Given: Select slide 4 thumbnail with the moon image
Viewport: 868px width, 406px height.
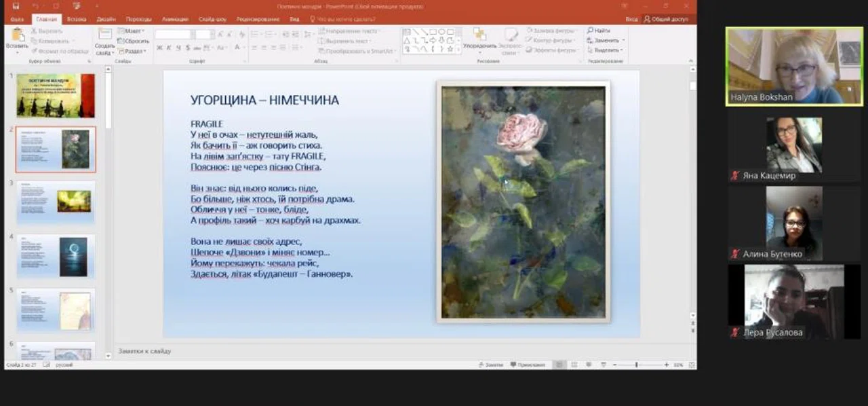Looking at the screenshot, I should [x=56, y=256].
